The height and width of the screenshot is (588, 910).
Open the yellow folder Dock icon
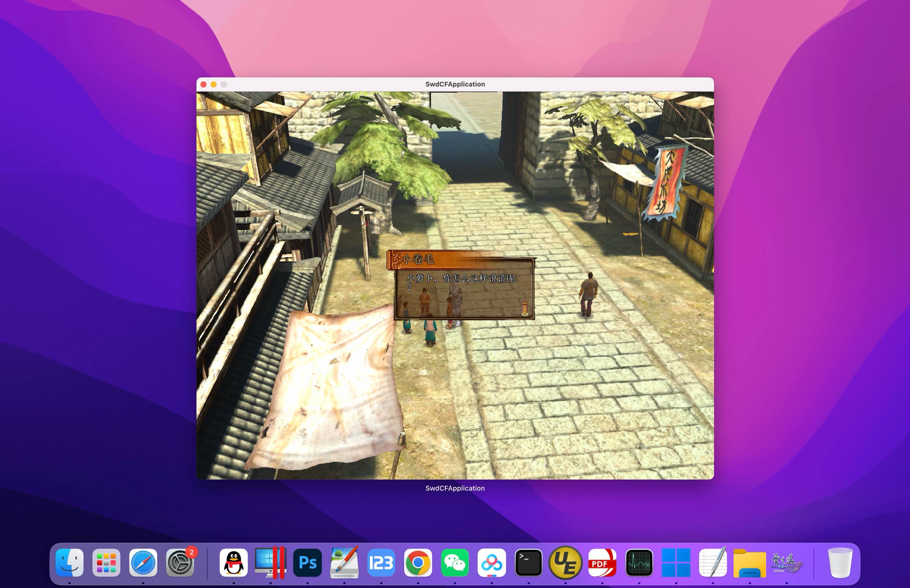[x=749, y=563]
